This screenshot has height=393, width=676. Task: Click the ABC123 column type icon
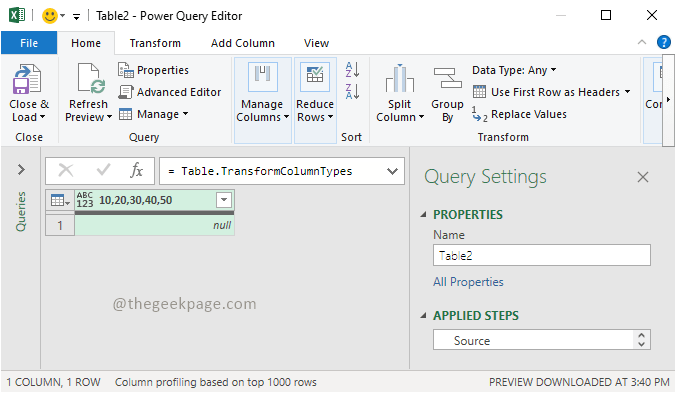pos(85,200)
